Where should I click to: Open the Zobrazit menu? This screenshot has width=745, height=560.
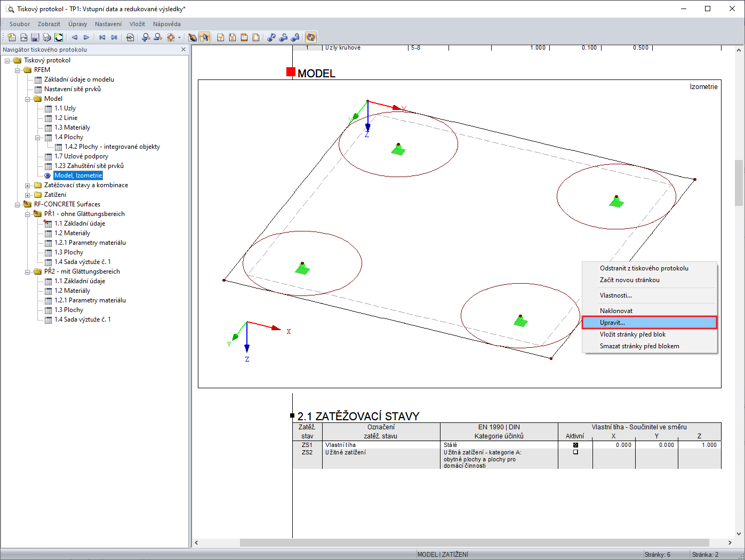[x=49, y=24]
